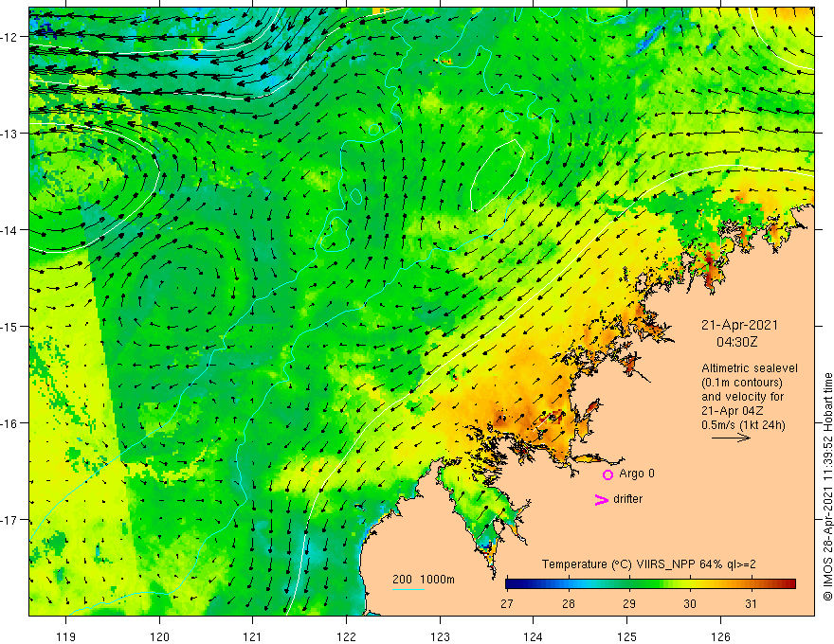This screenshot has height=644, width=834.
Task: Click the '31' colorbar tick label
Action: pyautogui.click(x=751, y=603)
